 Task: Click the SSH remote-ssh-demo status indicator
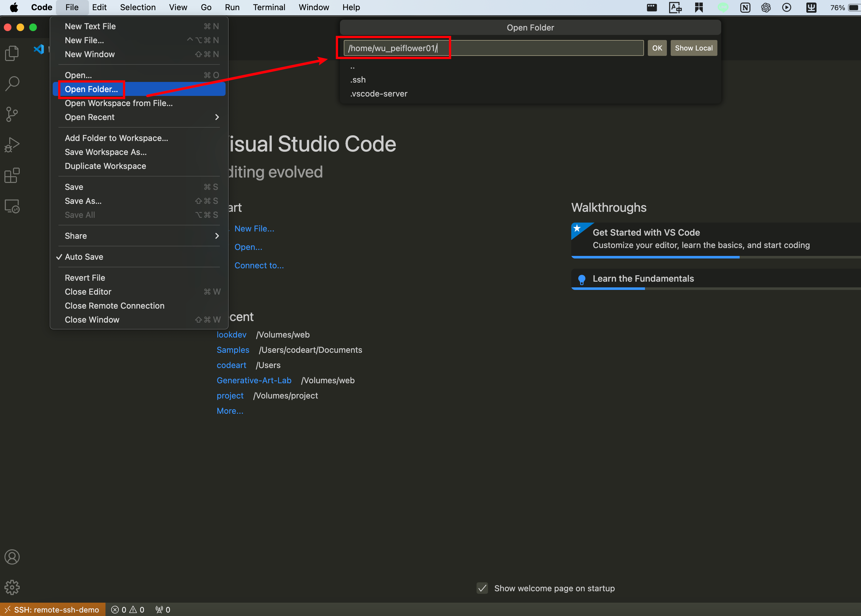(x=53, y=610)
